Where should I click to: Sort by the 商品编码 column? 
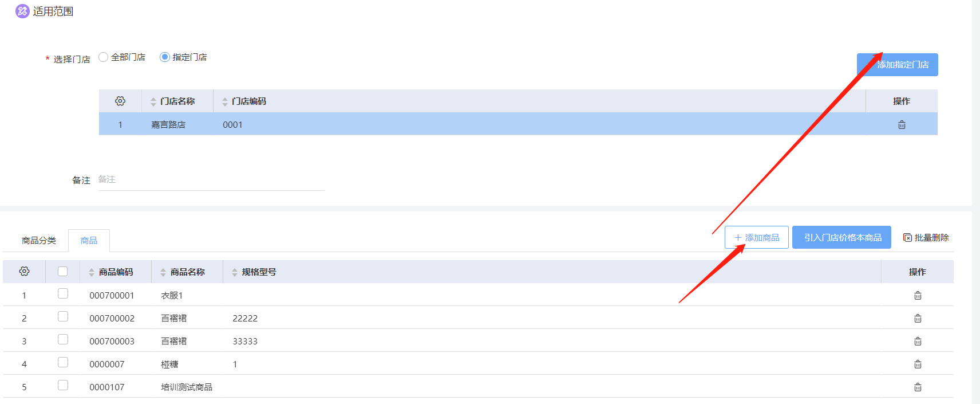point(92,272)
